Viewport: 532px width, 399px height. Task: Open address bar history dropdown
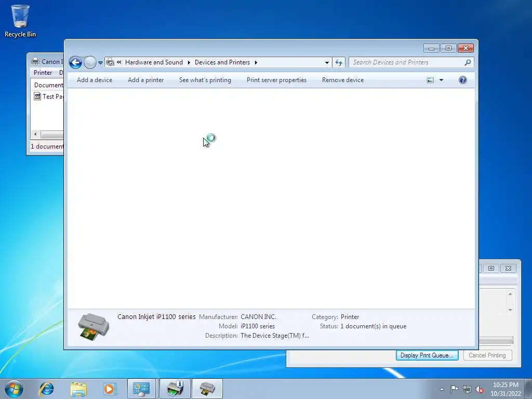[327, 62]
